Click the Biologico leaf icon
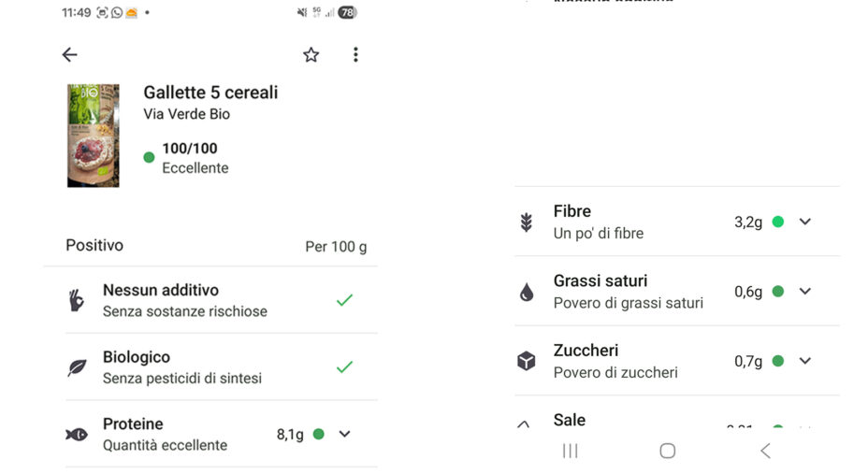The image size is (868, 474). tap(77, 367)
